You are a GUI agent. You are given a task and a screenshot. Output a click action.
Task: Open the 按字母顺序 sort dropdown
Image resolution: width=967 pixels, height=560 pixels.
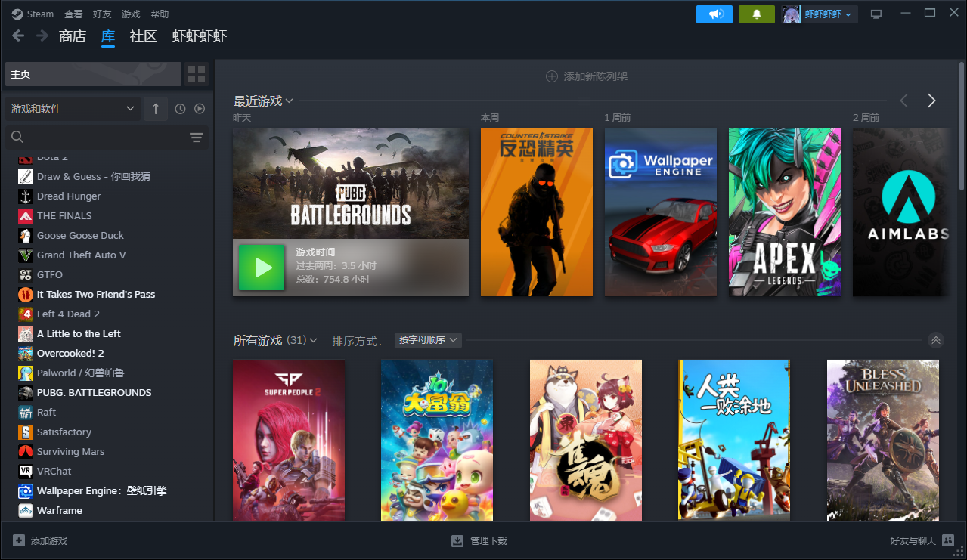coord(429,340)
